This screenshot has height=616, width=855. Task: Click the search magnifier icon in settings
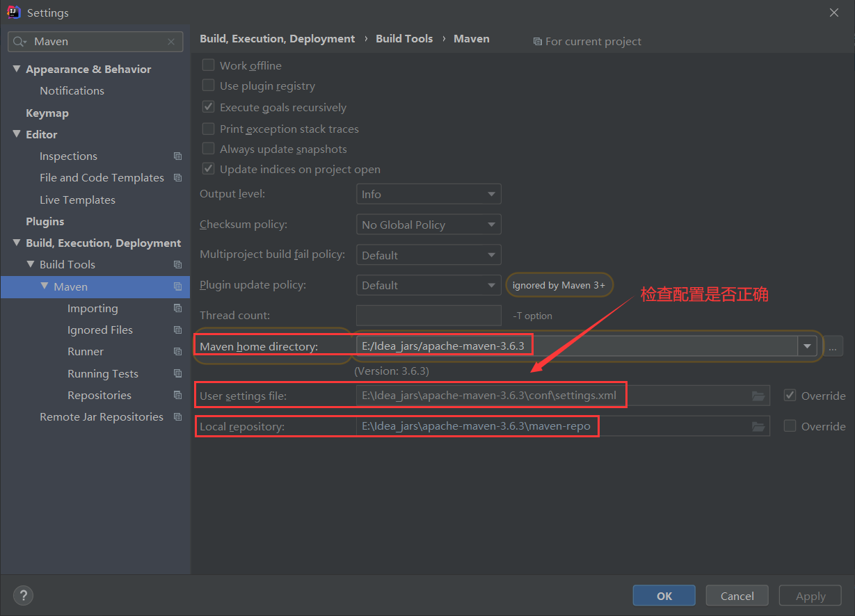(x=19, y=42)
